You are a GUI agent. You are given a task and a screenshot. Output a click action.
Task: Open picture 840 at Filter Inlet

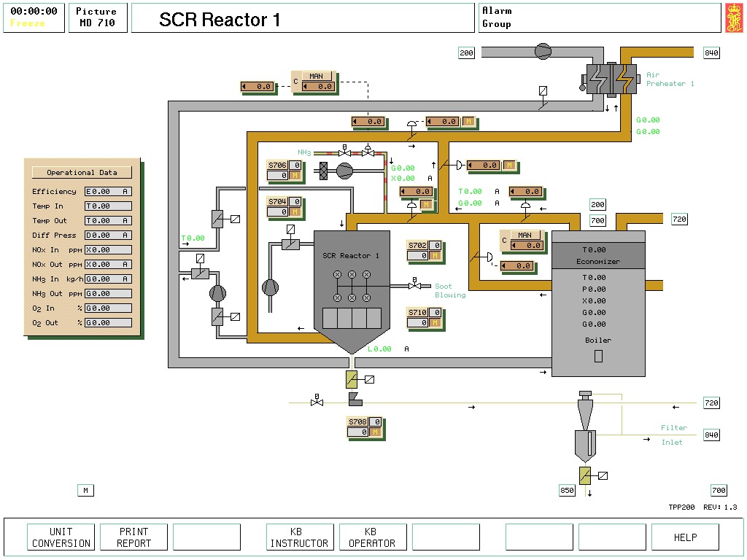coord(712,435)
